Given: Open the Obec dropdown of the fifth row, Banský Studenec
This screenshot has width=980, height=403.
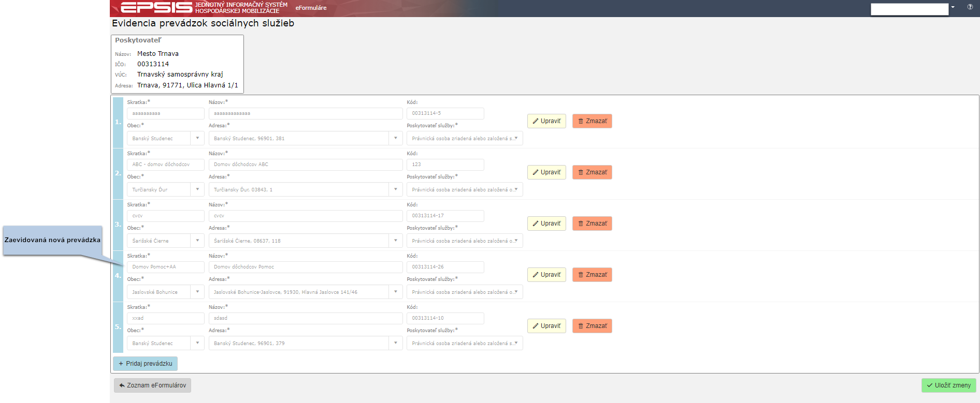Looking at the screenshot, I should click(165, 343).
